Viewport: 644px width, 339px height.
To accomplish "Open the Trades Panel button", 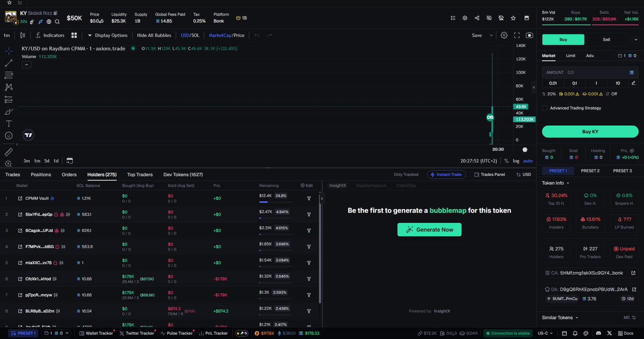I will pyautogui.click(x=489, y=175).
